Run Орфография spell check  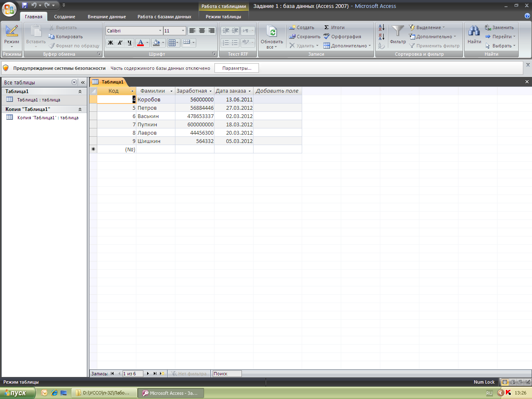pos(342,37)
